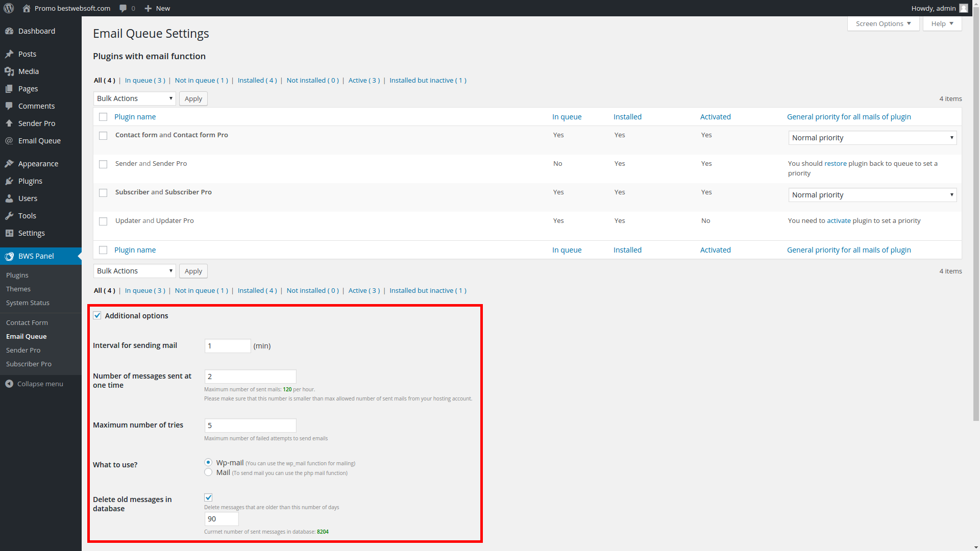Filter by top Installed but inactive ( 1 )
This screenshot has width=980, height=551.
tap(428, 80)
